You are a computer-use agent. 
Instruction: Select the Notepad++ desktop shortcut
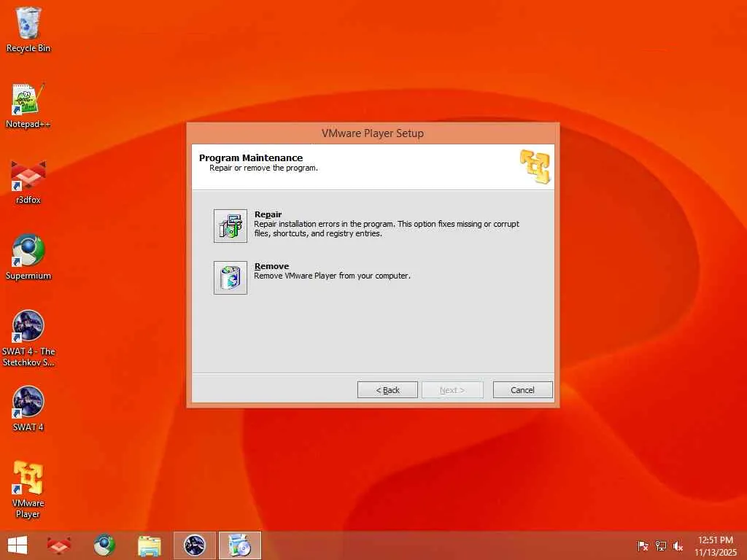28,106
